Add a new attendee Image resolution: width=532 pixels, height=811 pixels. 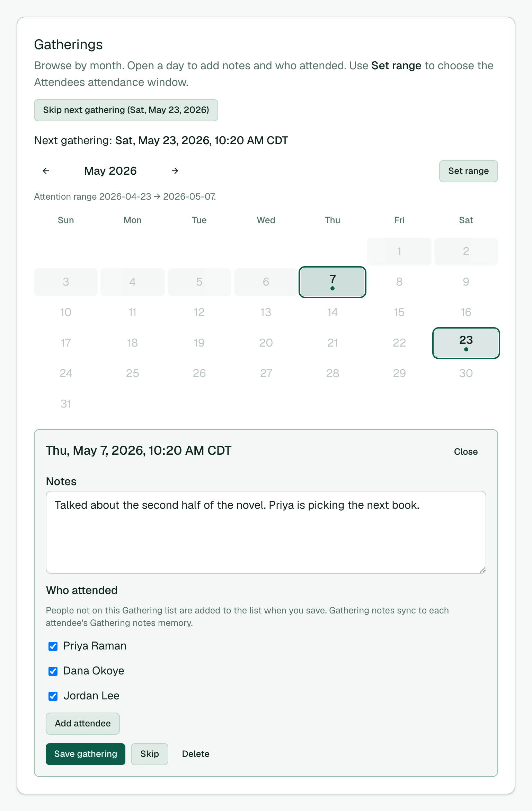(83, 724)
